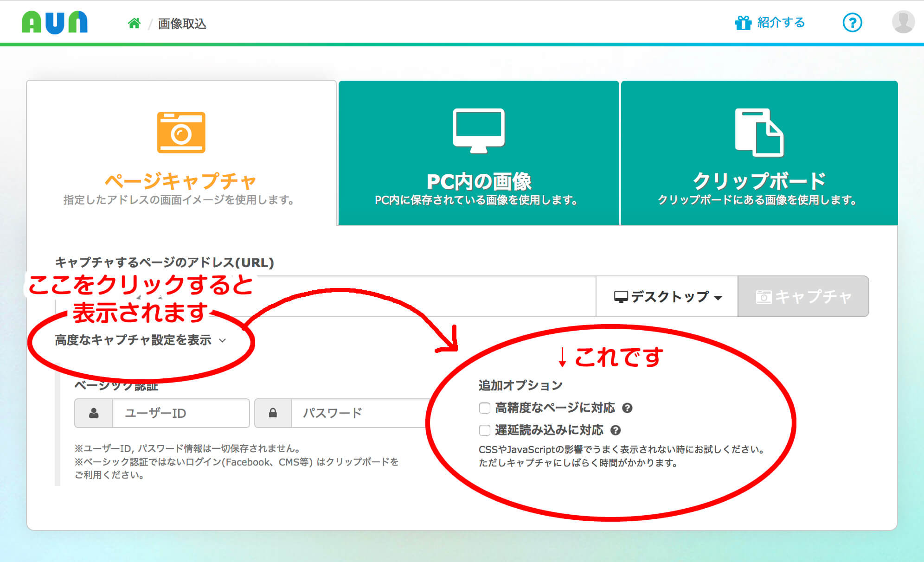The width and height of the screenshot is (924, 562).
Task: Open the user profile avatar
Action: click(903, 22)
